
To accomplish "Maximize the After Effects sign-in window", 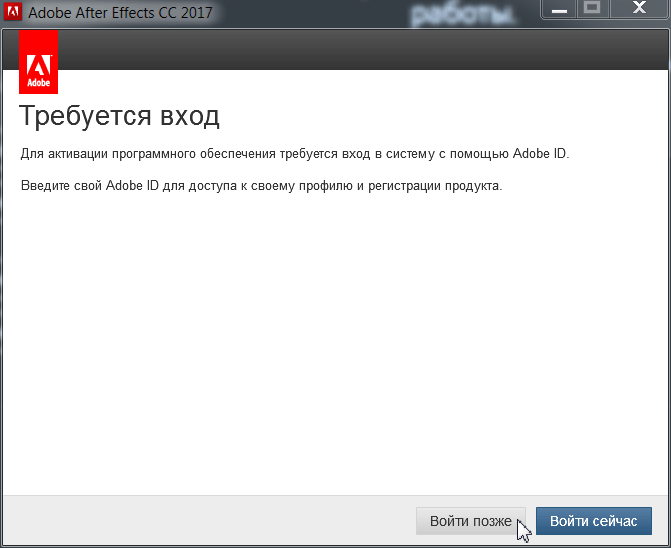I will click(x=592, y=9).
